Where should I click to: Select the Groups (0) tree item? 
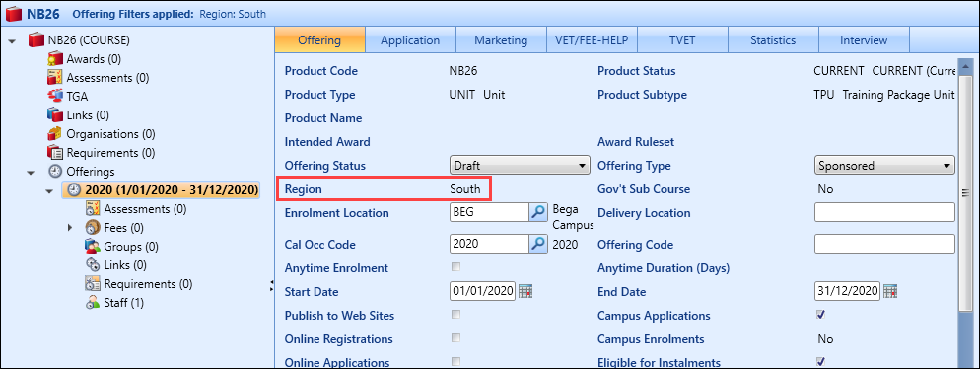pyautogui.click(x=131, y=247)
